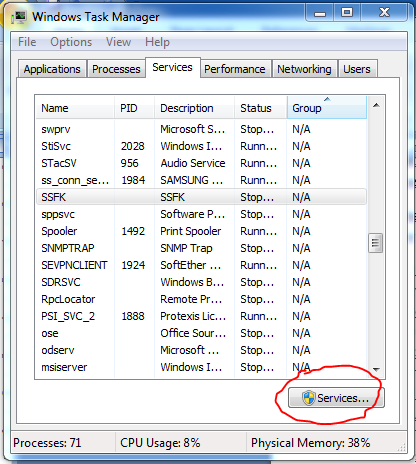This screenshot has width=416, height=464.
Task: Sort services by the Name column
Action: pos(75,108)
